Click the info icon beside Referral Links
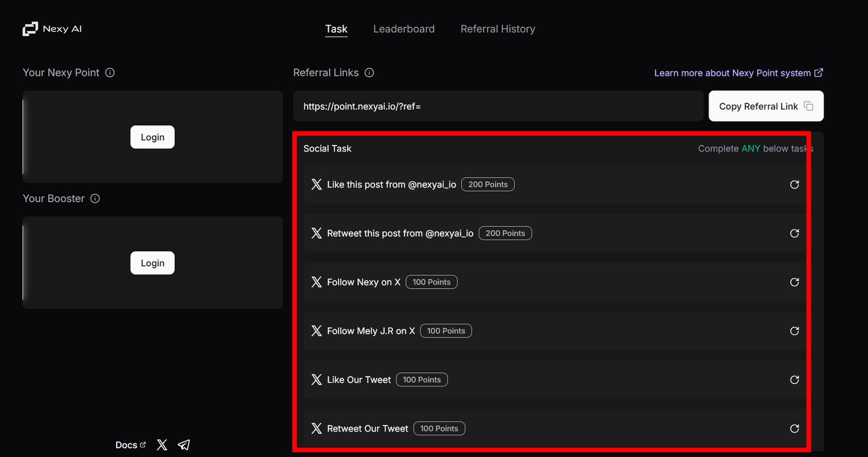Image resolution: width=868 pixels, height=457 pixels. (369, 73)
